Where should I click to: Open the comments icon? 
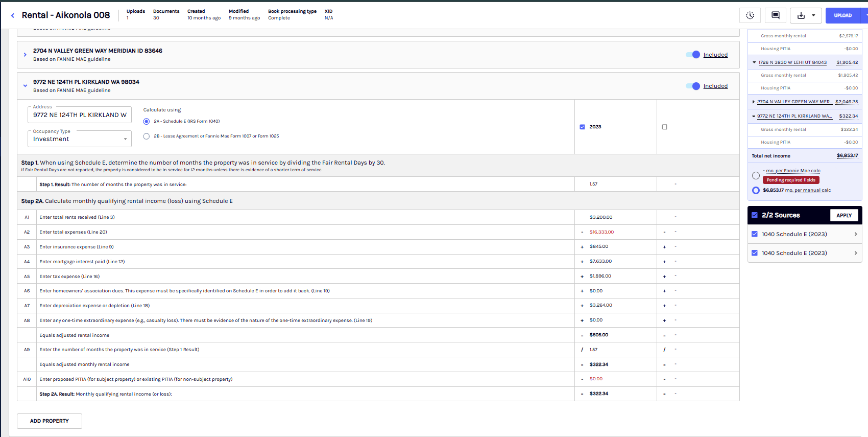click(x=776, y=15)
